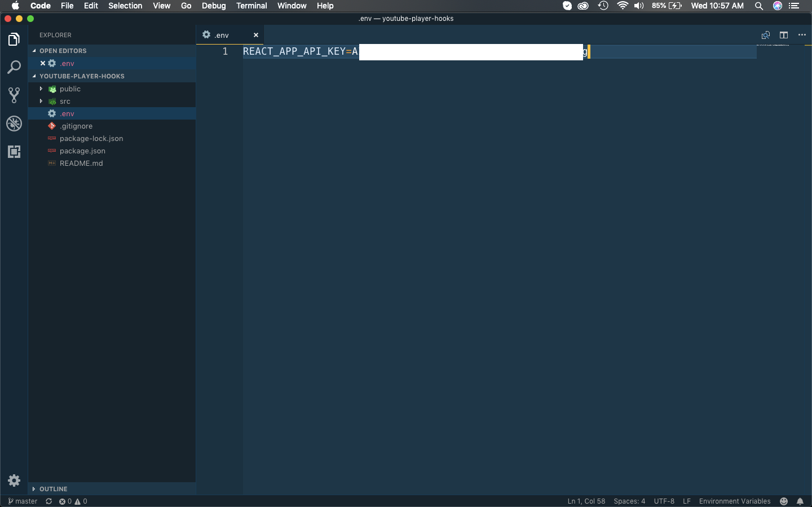Expand the src folder
812x507 pixels.
(x=41, y=102)
